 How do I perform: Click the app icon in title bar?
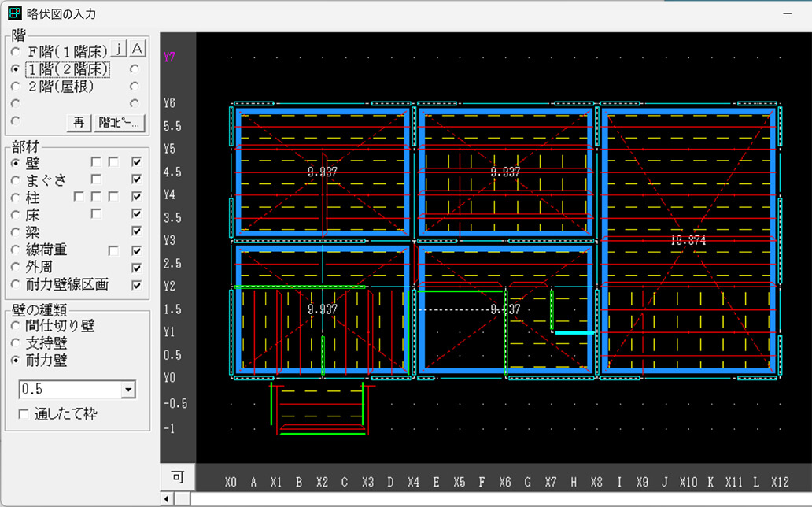pos(13,14)
